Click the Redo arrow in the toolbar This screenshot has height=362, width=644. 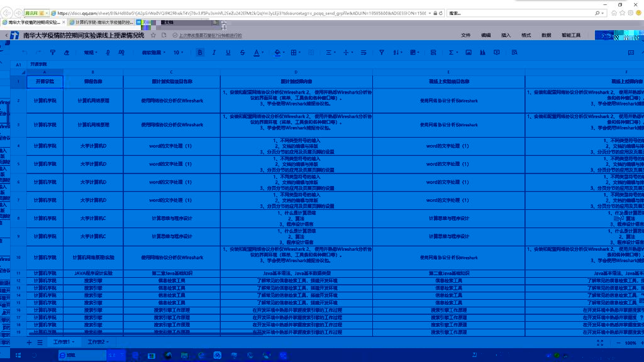(38, 53)
